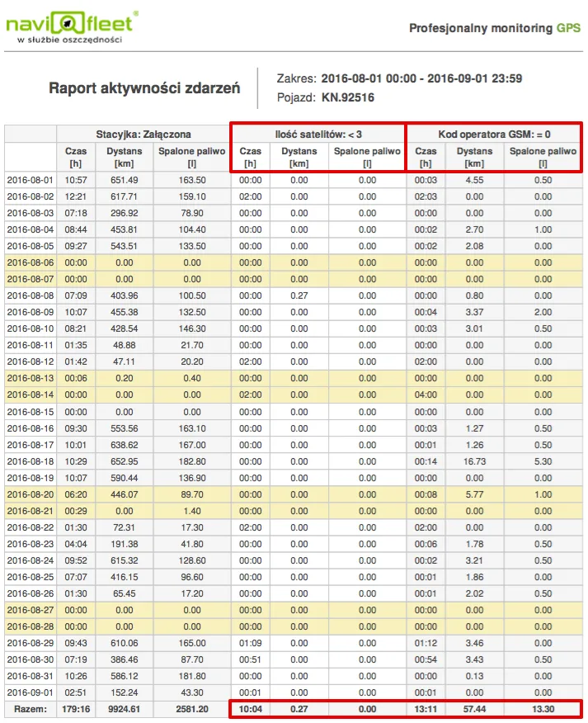Click the '0.27' satellite distance on 2016-08-08
The width and height of the screenshot is (588, 723).
(299, 296)
